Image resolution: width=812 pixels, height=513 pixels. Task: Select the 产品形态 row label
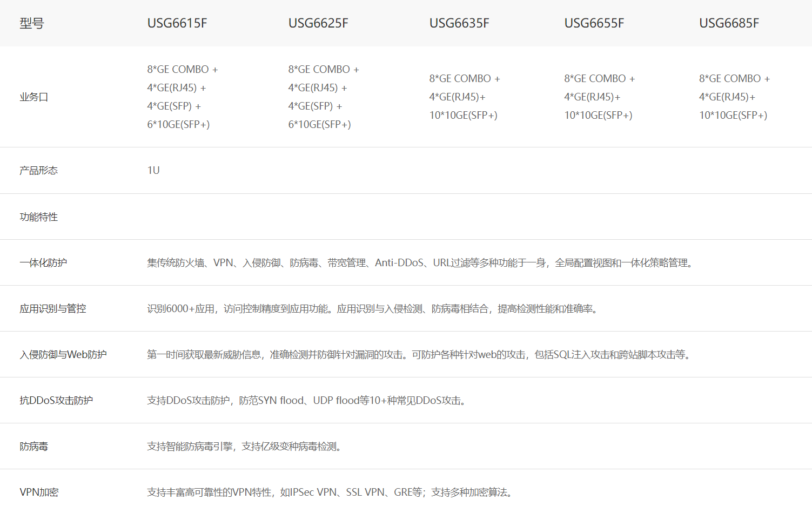tap(38, 171)
